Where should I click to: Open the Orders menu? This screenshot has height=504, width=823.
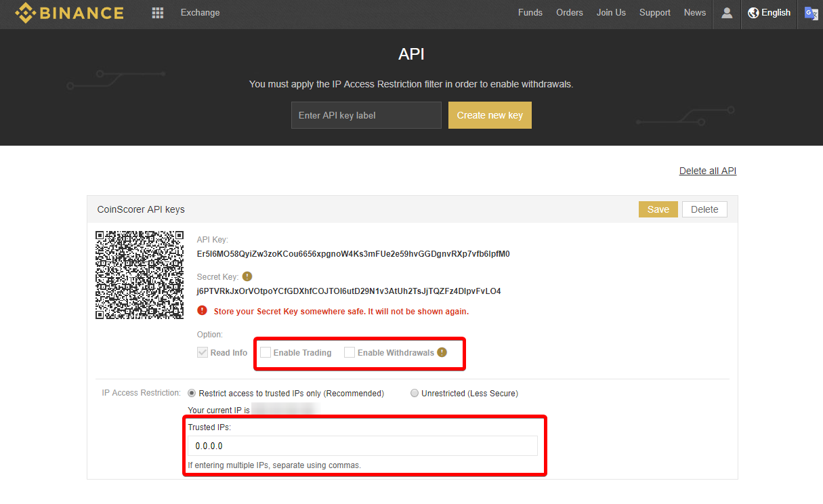(570, 13)
